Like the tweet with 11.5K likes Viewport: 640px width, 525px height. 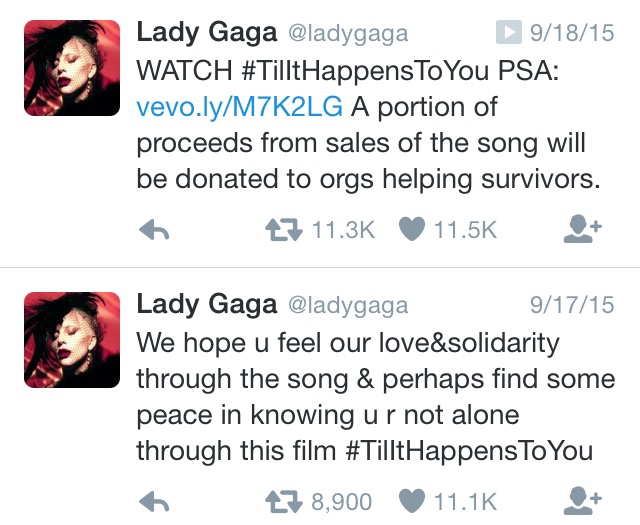tap(412, 229)
